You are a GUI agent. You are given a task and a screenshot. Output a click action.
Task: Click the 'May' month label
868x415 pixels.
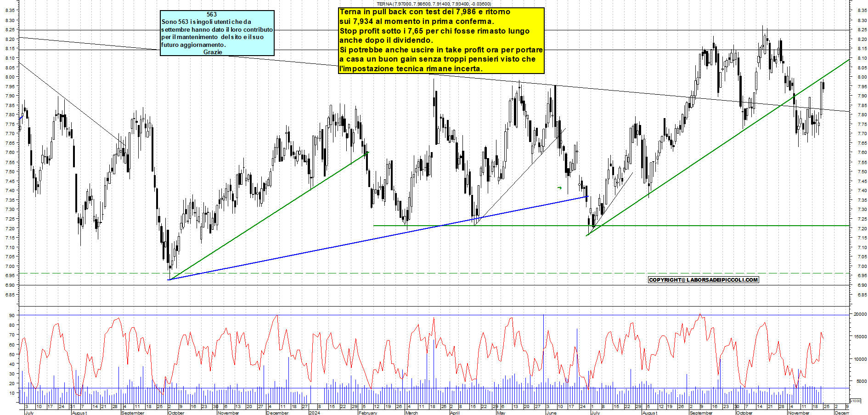(501, 413)
